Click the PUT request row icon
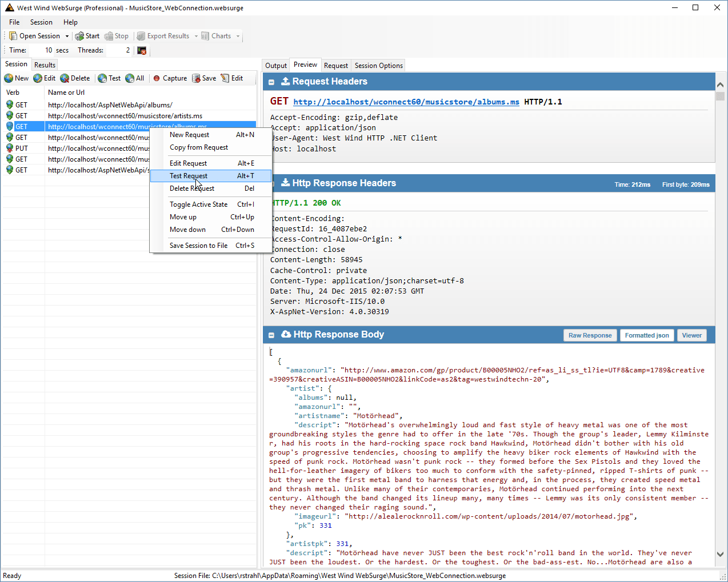 click(10, 148)
